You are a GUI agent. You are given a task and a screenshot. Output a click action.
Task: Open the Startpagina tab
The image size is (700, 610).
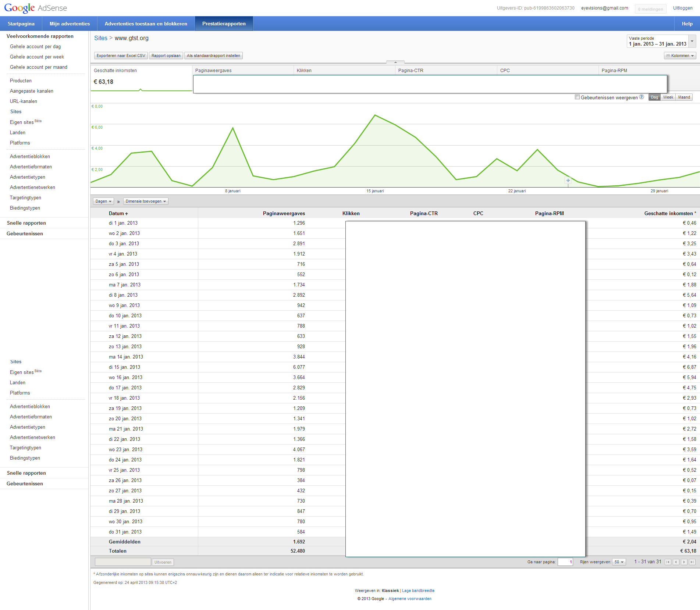click(21, 24)
